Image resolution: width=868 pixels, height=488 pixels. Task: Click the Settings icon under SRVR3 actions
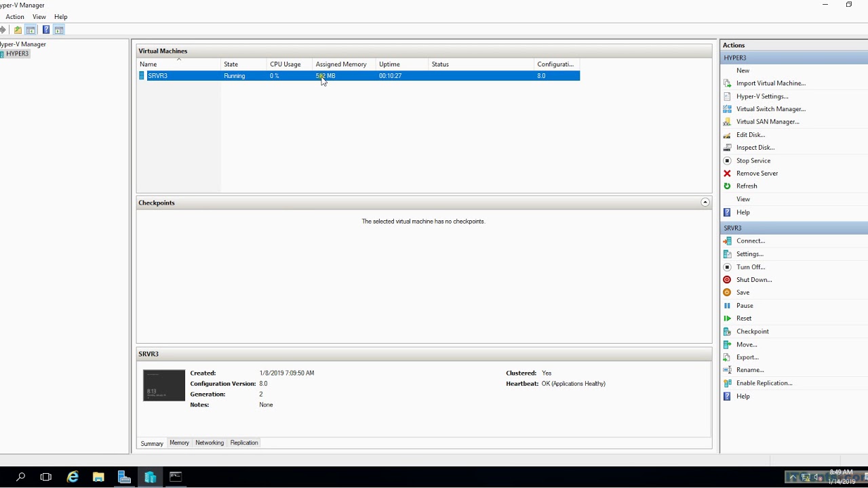click(727, 254)
